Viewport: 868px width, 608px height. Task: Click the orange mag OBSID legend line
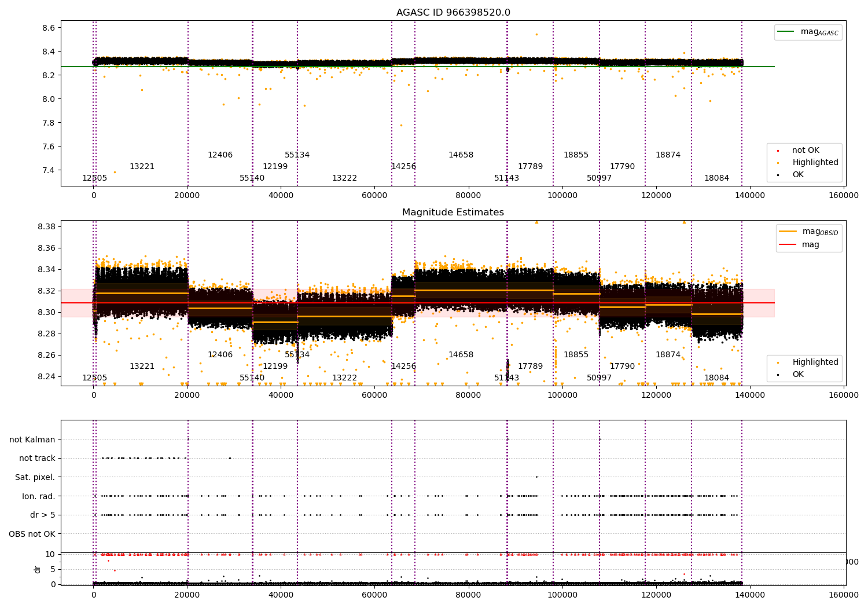pos(788,231)
